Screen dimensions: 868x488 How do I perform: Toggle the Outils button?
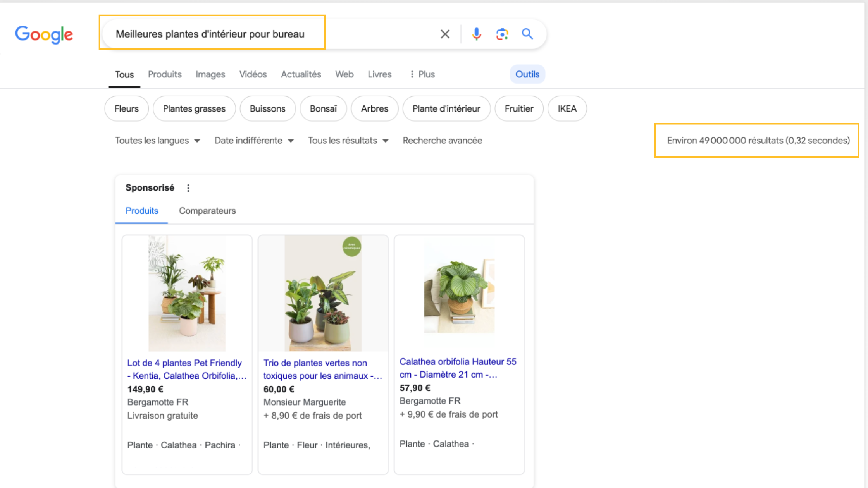pos(527,74)
